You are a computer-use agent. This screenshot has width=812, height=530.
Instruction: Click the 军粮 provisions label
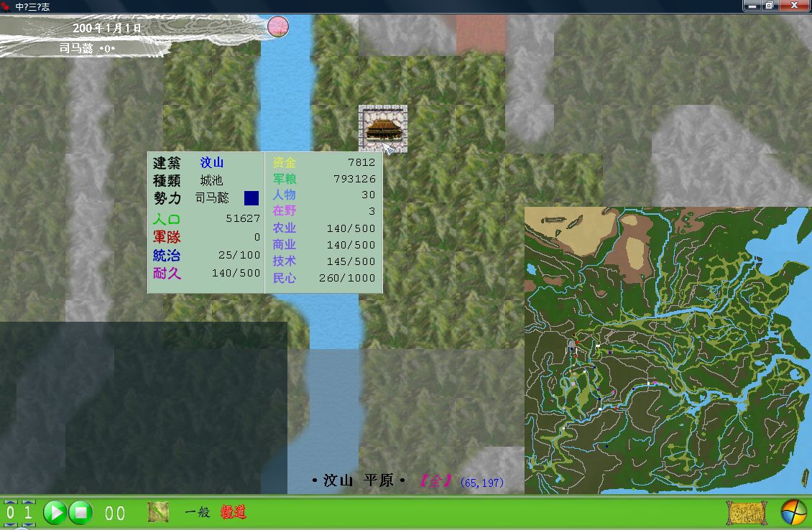(285, 179)
